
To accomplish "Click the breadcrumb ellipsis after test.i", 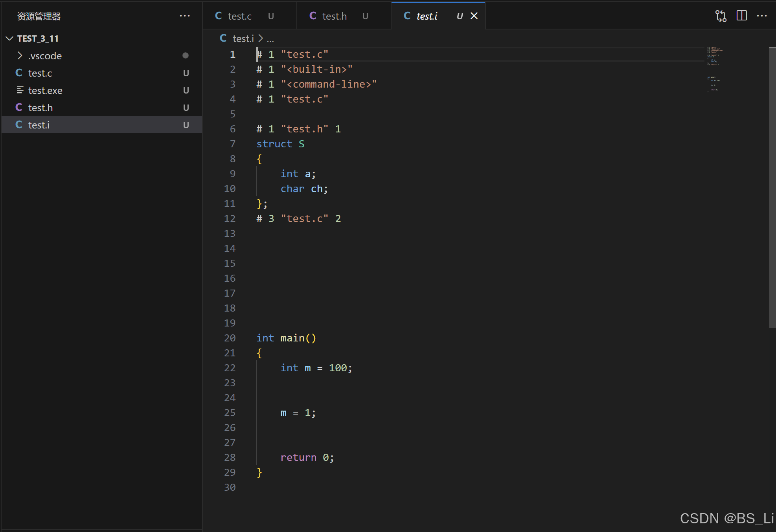I will pos(270,39).
